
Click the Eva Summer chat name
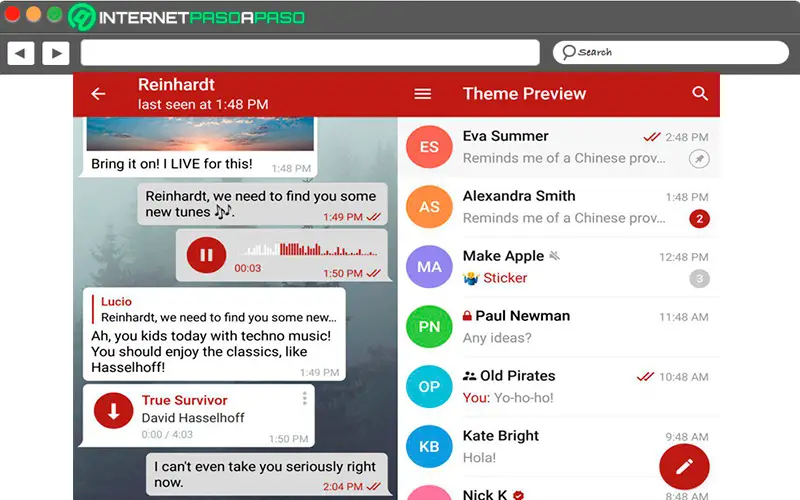(505, 136)
